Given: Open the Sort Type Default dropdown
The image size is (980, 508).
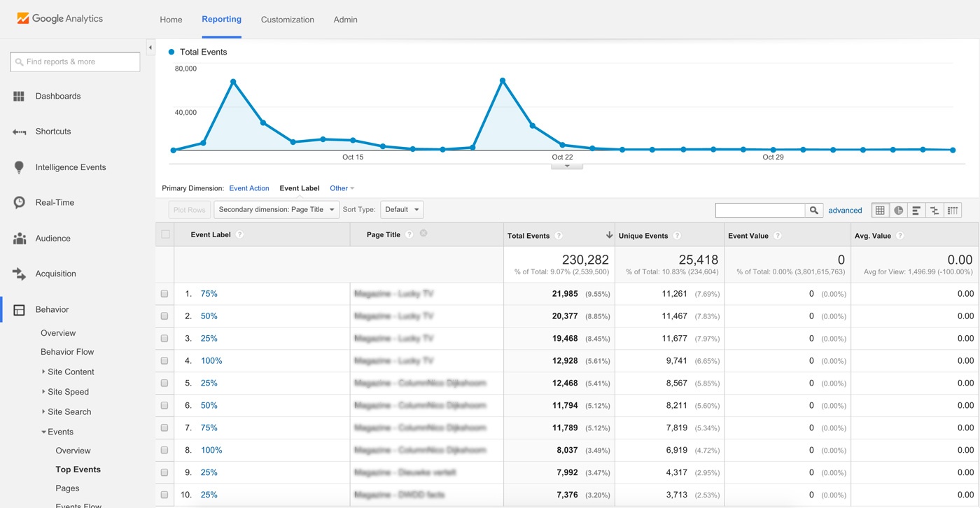Looking at the screenshot, I should coord(402,209).
